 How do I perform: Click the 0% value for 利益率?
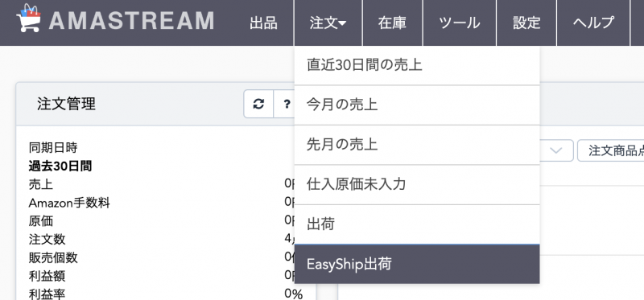(293, 294)
